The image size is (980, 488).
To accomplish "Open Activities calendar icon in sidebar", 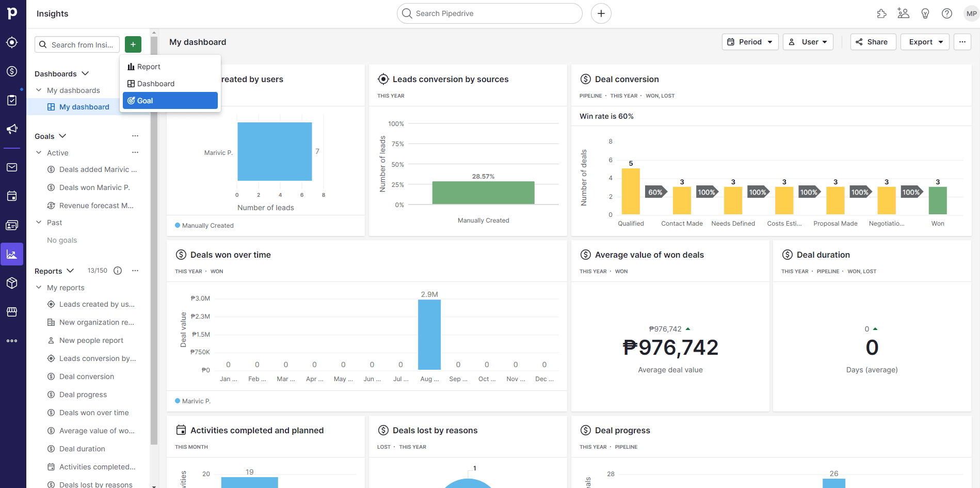I will pos(12,196).
